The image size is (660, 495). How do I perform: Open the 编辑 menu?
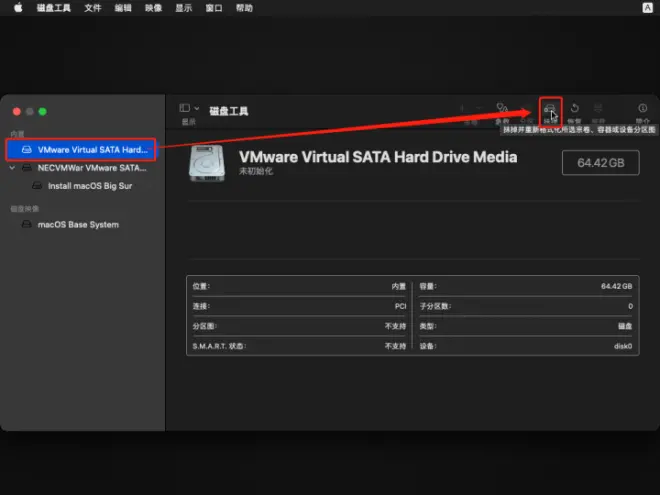click(123, 8)
